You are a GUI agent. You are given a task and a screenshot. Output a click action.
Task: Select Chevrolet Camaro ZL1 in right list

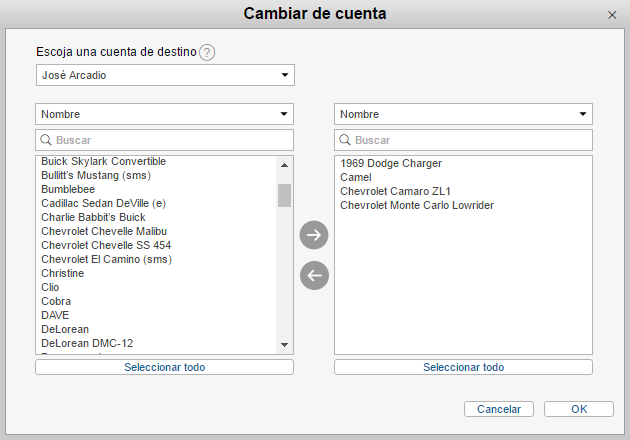(x=395, y=192)
